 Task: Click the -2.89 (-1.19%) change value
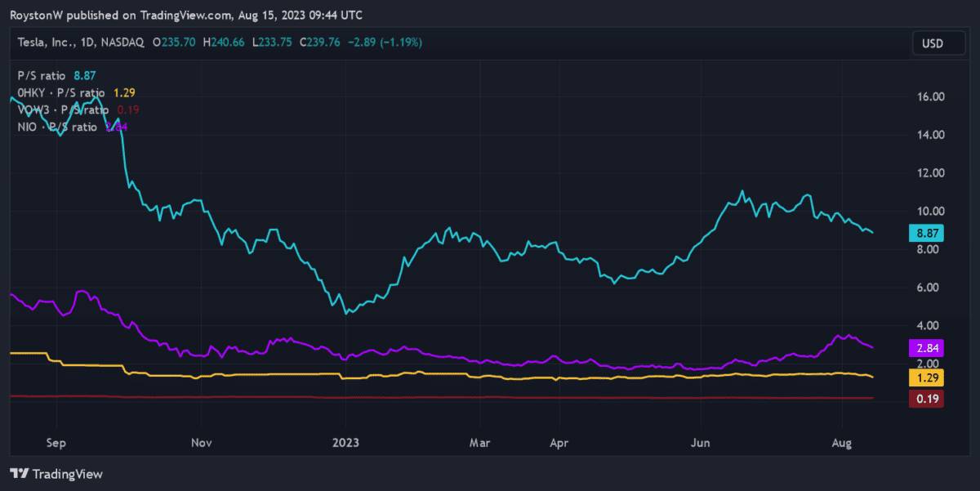click(x=385, y=42)
